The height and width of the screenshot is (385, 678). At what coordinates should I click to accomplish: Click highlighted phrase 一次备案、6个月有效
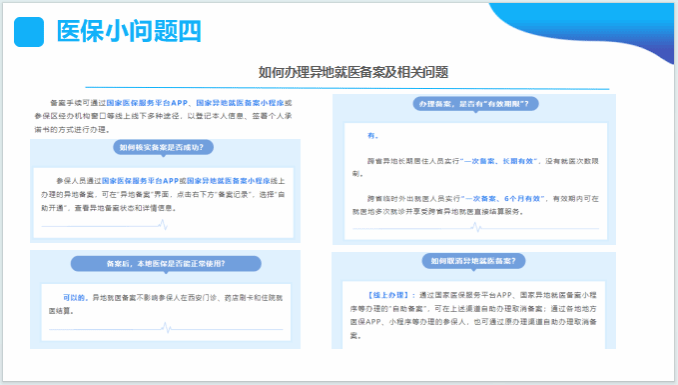503,199
